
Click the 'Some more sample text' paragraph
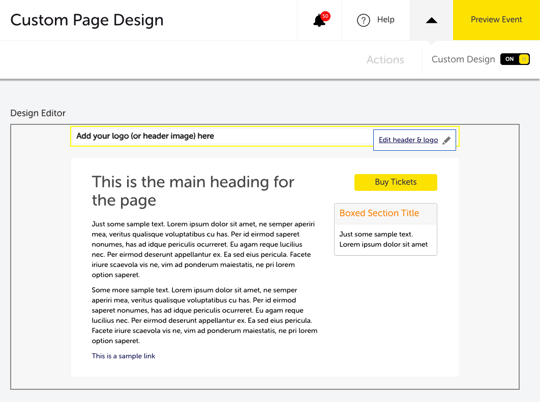click(205, 315)
